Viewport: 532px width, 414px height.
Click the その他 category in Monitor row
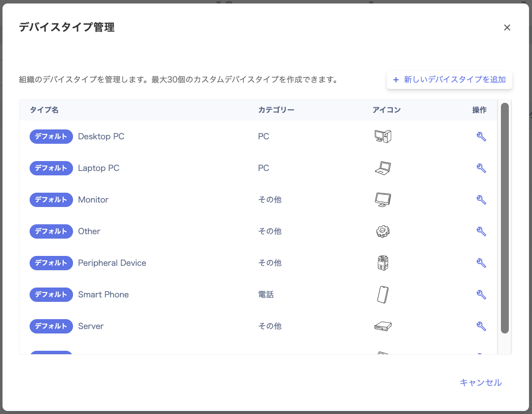coord(270,200)
